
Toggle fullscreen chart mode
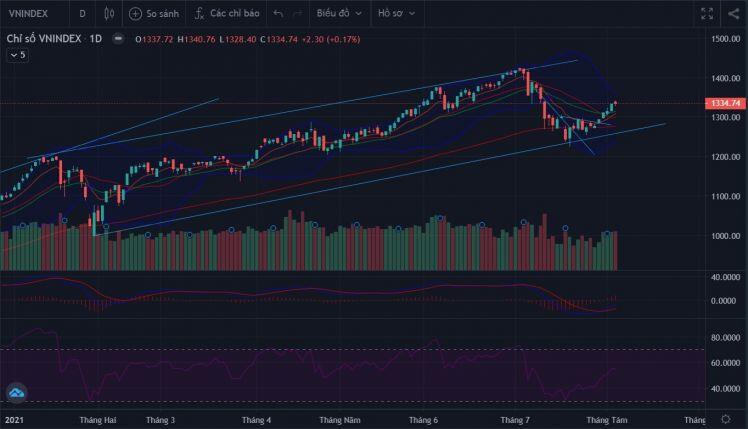707,14
